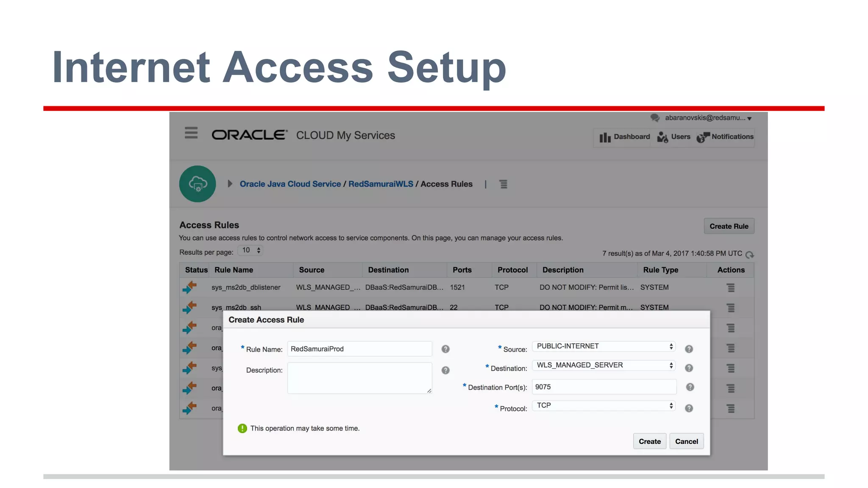Show help for Protocol field
The width and height of the screenshot is (868, 488).
[x=689, y=408]
